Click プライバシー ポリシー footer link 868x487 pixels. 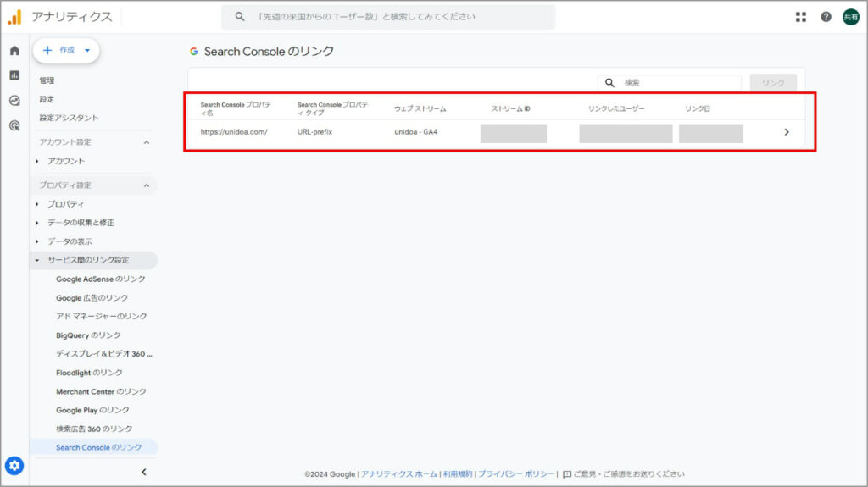click(x=516, y=474)
